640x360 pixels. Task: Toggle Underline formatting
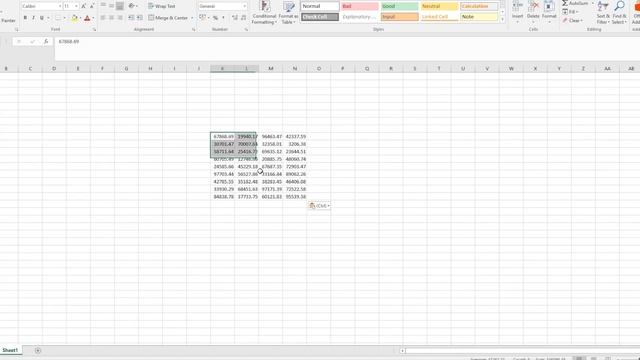pos(42,18)
